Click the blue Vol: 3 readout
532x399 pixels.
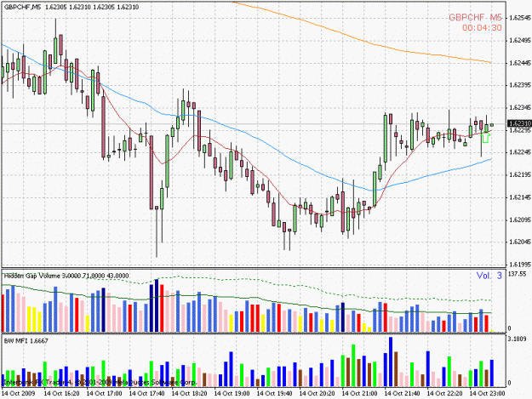point(489,276)
